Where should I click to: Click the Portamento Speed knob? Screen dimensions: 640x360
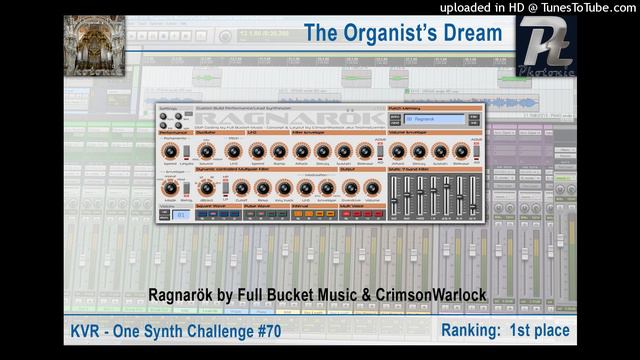(170, 151)
